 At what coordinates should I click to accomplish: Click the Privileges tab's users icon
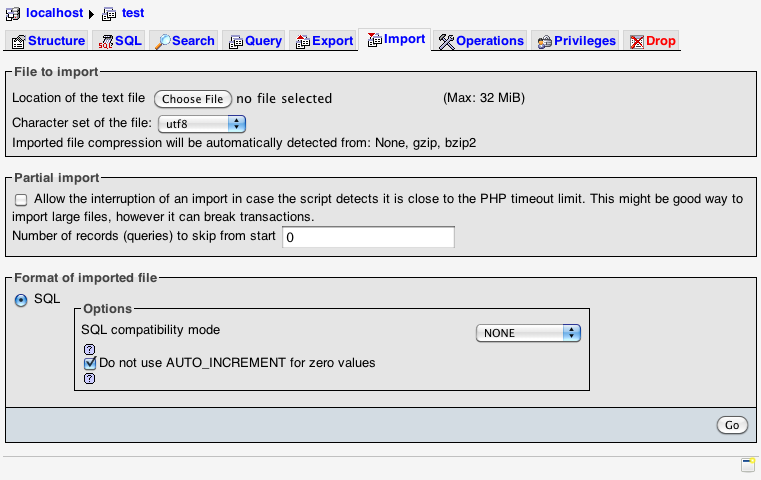(x=545, y=41)
